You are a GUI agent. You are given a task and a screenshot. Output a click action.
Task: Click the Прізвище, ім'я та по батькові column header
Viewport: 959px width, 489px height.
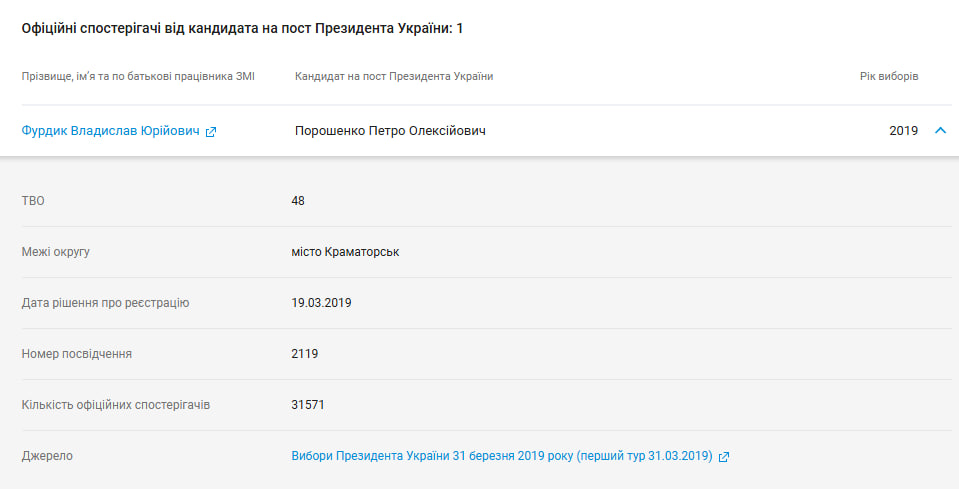coord(138,77)
